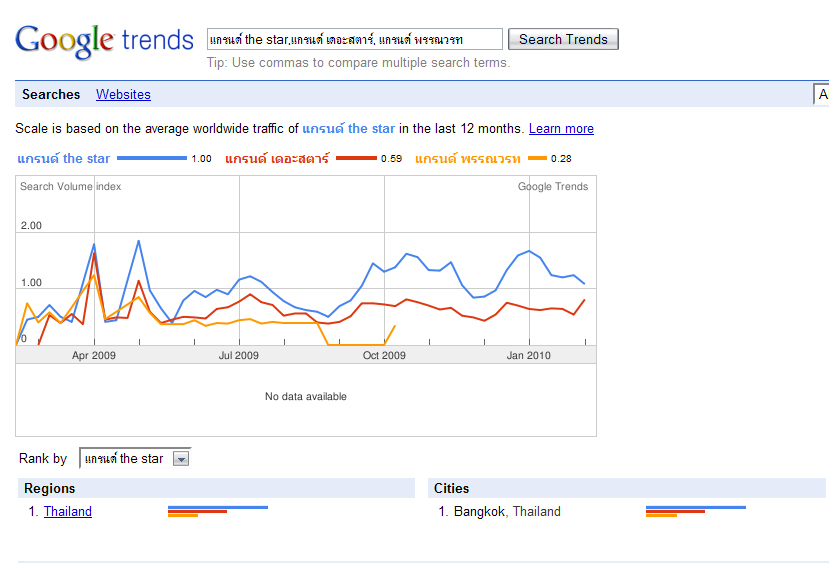Screen dimensions: 829x563
Task: Click the Search Trends button
Action: point(563,39)
